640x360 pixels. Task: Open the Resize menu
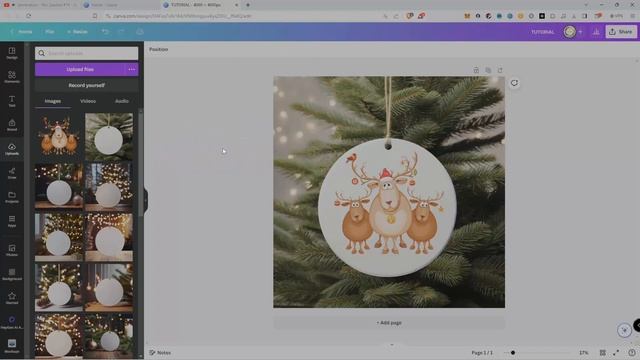pos(77,31)
